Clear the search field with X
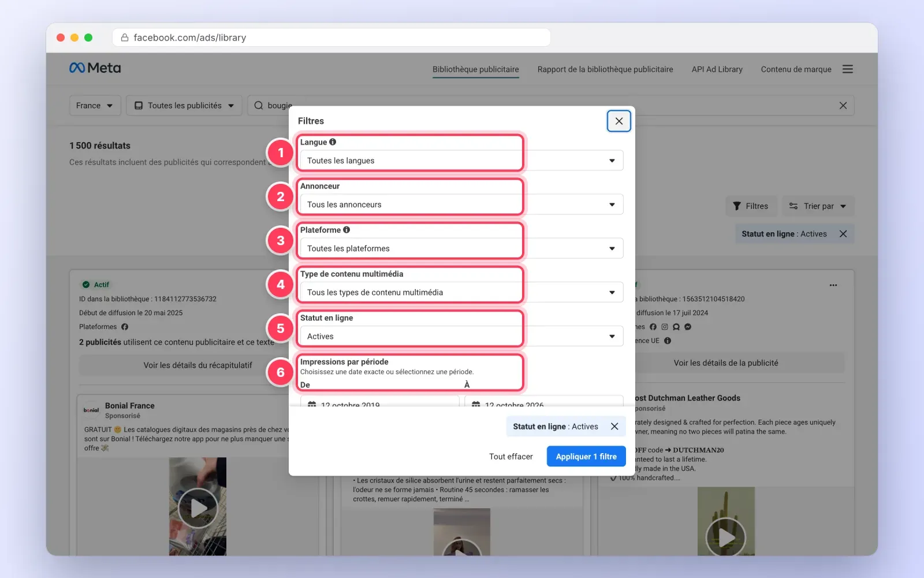Image resolution: width=924 pixels, height=578 pixels. [843, 106]
